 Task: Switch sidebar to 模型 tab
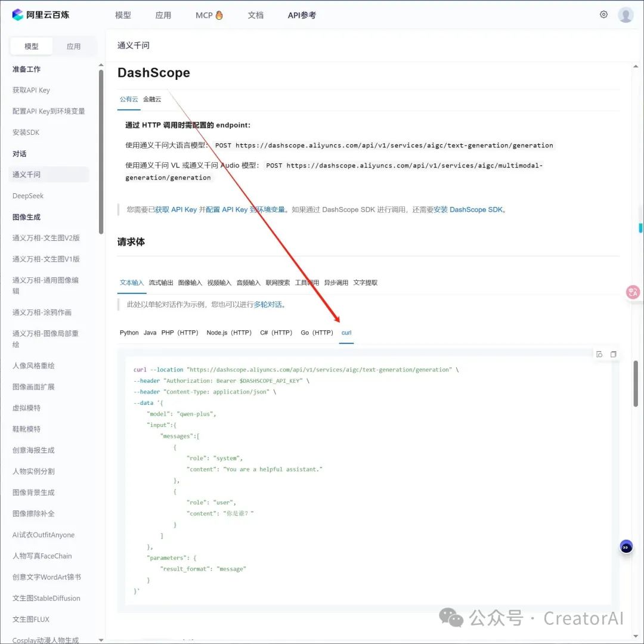32,47
